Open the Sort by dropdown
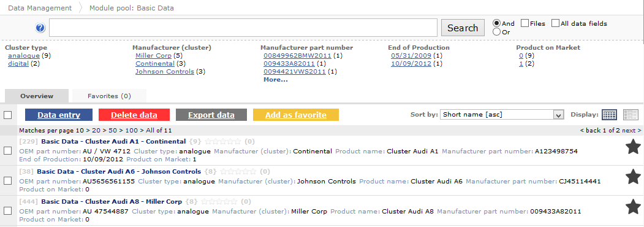 click(501, 115)
